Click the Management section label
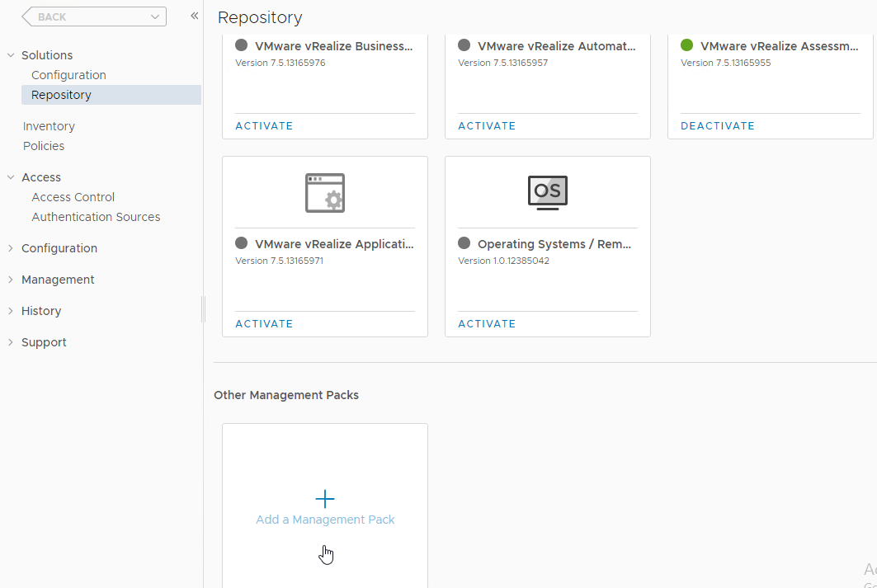 click(x=58, y=280)
